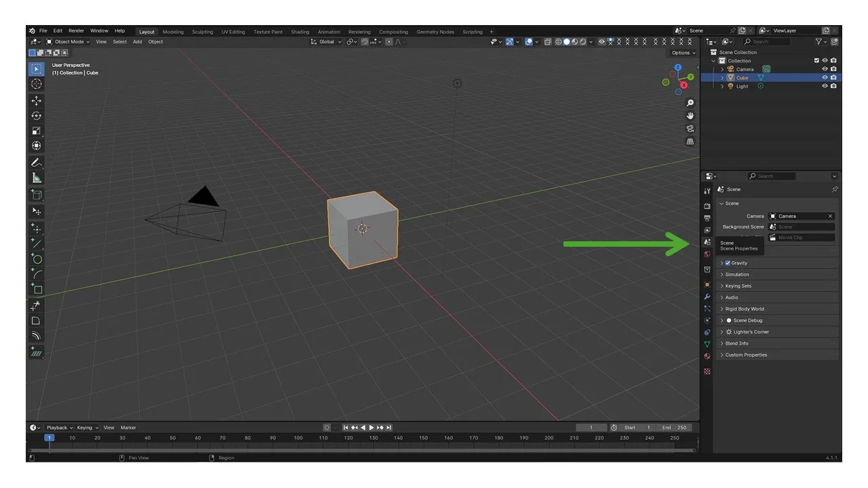Jump to frame 40 on the timeline
Image resolution: width=868 pixels, height=488 pixels.
pyautogui.click(x=148, y=438)
